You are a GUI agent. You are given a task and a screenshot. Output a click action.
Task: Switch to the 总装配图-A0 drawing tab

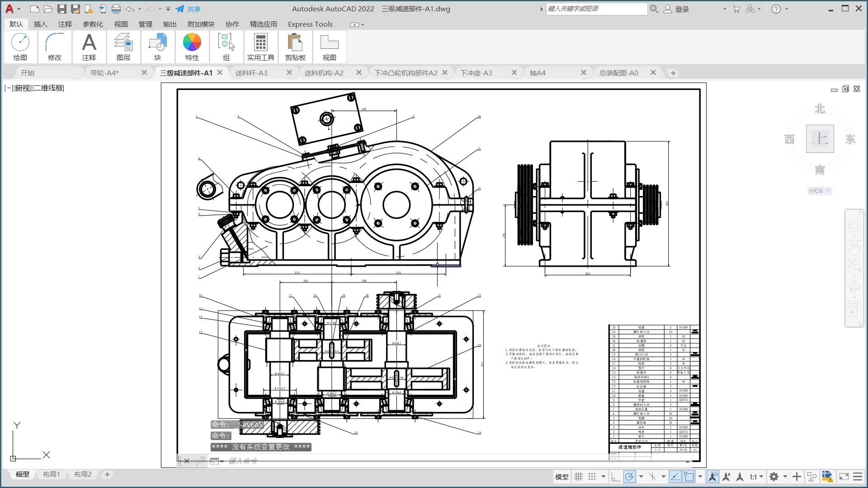pyautogui.click(x=618, y=73)
